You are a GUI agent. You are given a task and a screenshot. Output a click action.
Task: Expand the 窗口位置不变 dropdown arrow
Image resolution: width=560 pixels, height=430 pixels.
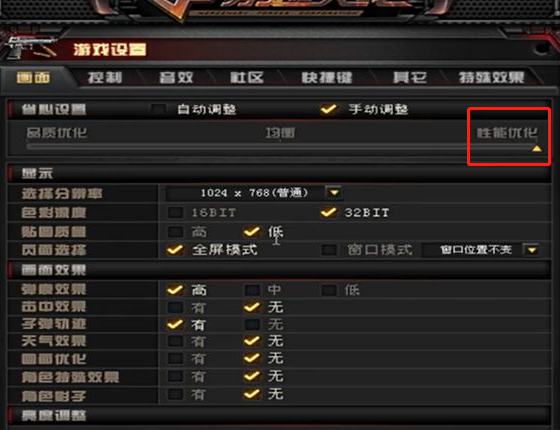pyautogui.click(x=531, y=250)
